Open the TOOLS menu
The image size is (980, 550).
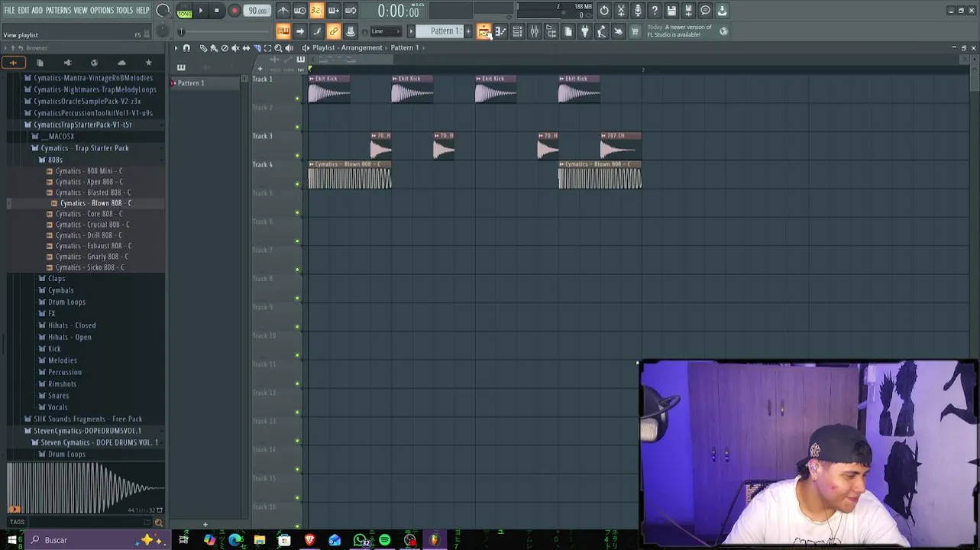pyautogui.click(x=125, y=11)
